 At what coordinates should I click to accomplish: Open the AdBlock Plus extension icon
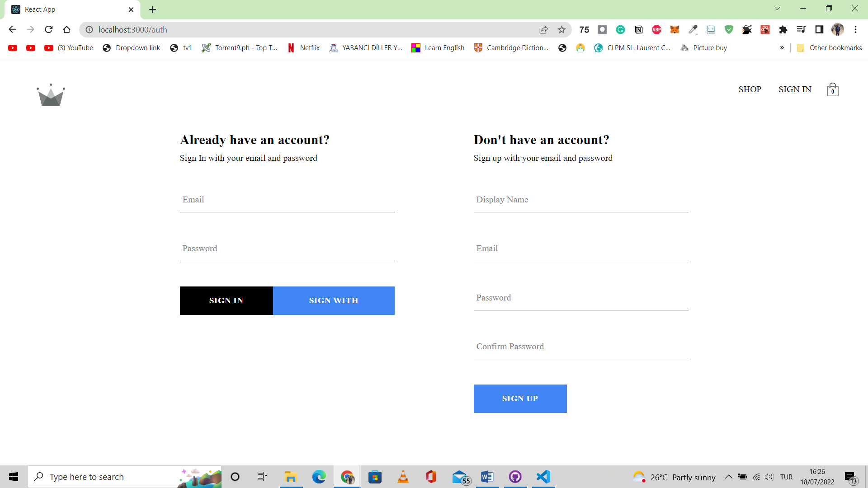click(x=656, y=30)
